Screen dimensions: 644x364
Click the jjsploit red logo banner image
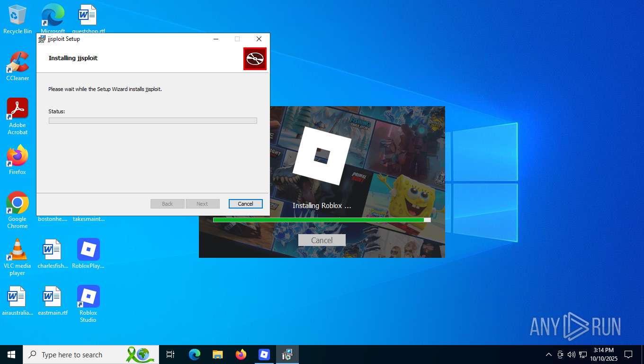tap(255, 59)
